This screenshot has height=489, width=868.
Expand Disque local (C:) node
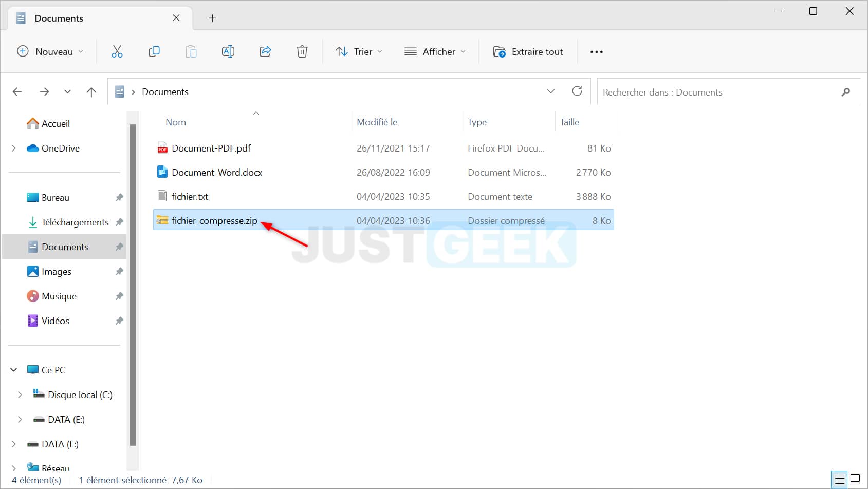pos(20,394)
